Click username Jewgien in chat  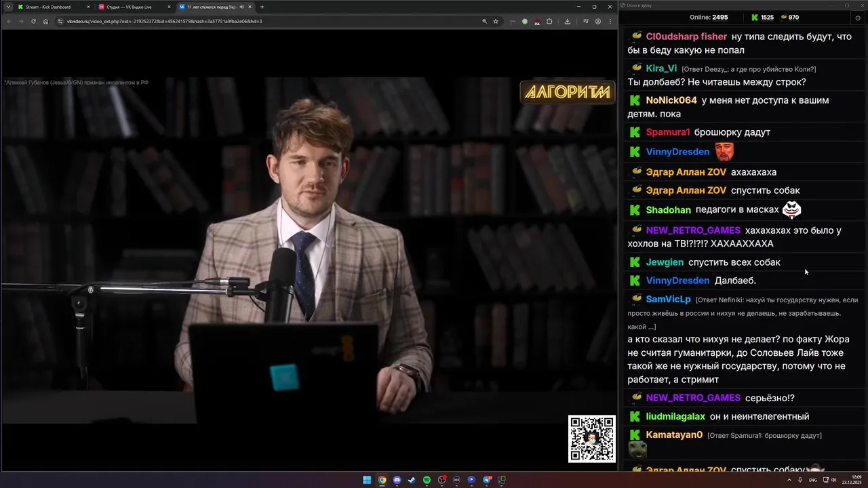point(665,262)
